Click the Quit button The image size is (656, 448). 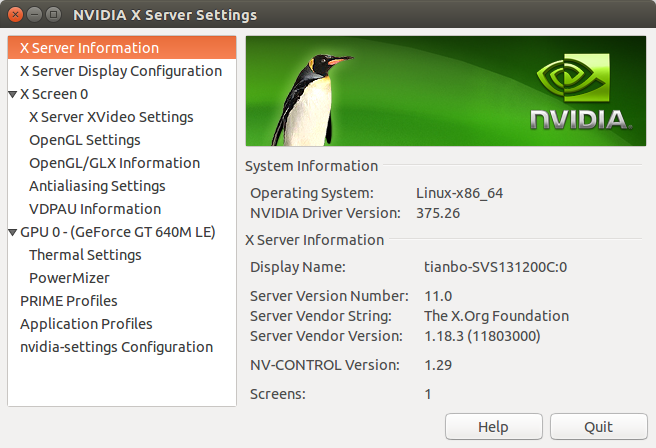coord(599,427)
